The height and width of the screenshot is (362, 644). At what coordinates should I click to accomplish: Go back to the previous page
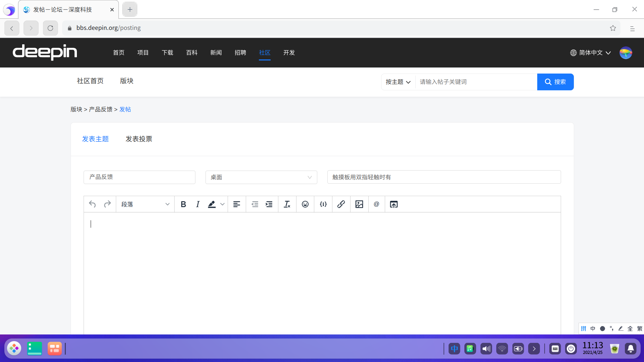(12, 28)
